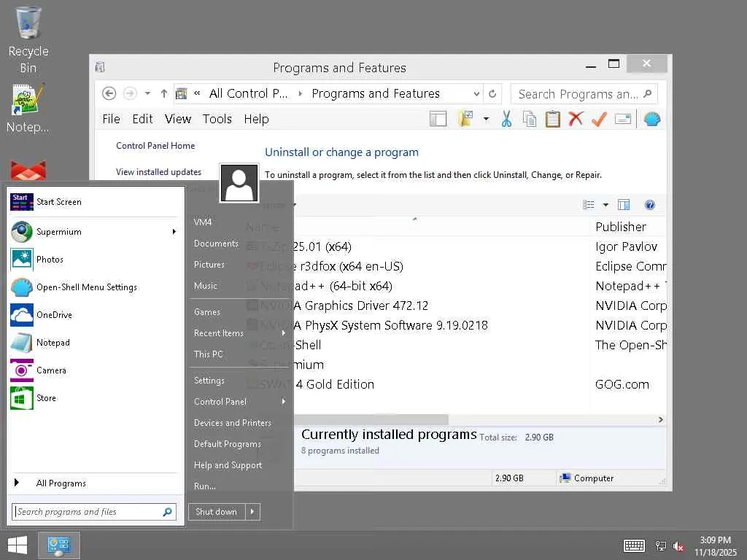Click View installed updates link
This screenshot has width=747, height=560.
coord(158,172)
